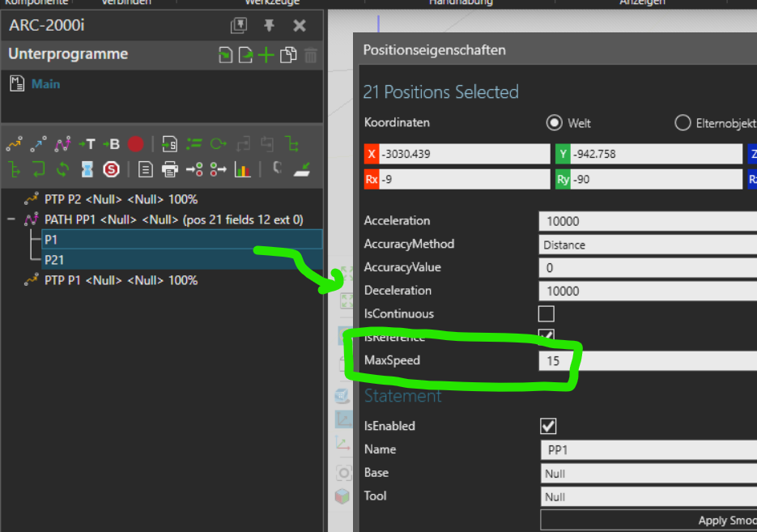Add the wait for binary input icon

(219, 169)
